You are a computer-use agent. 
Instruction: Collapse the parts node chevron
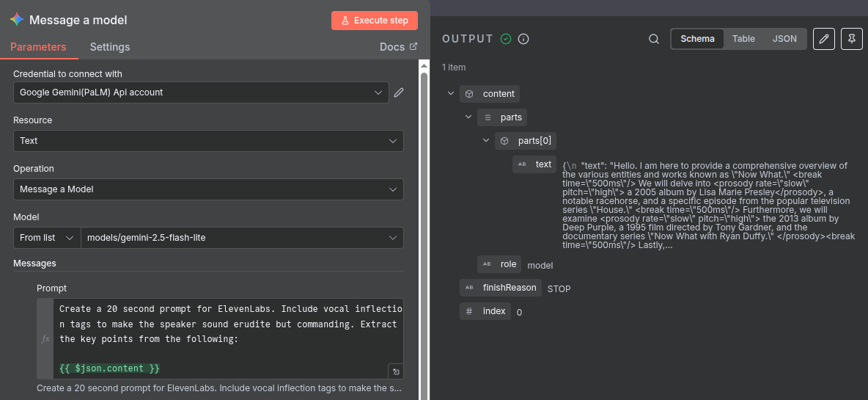[468, 117]
